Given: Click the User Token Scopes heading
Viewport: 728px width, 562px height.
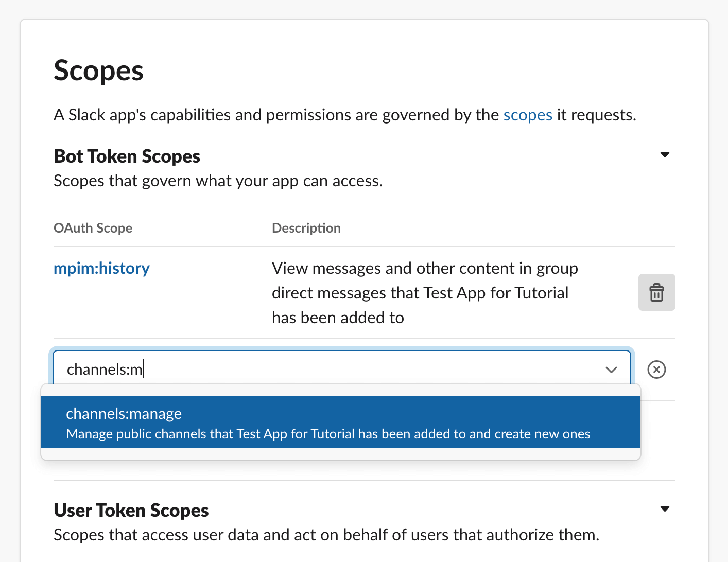Looking at the screenshot, I should [131, 510].
